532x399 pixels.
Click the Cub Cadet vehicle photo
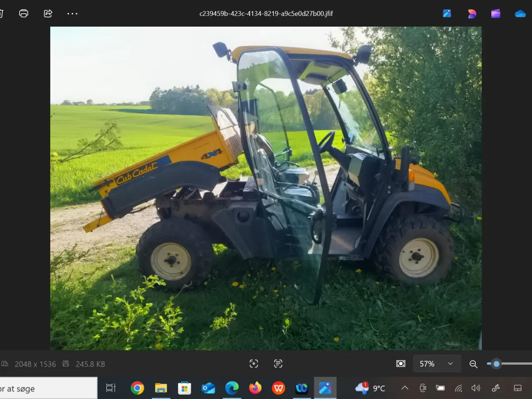tap(266, 188)
